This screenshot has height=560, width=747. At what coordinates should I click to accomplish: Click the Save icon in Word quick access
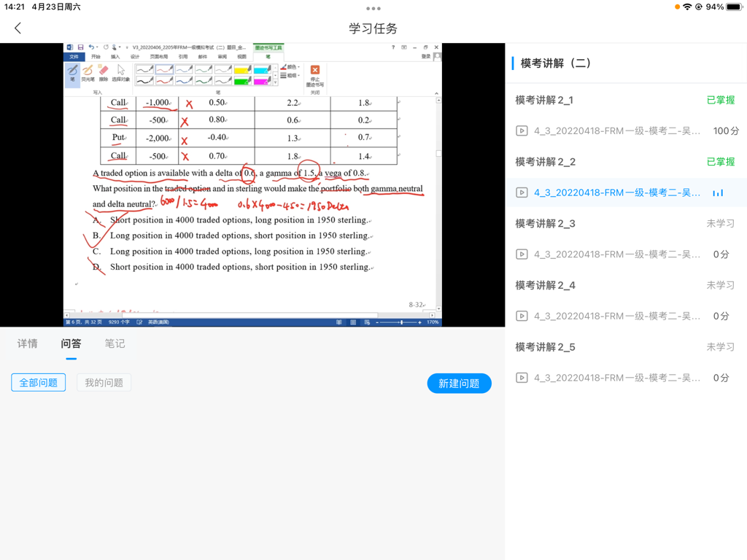tap(80, 47)
